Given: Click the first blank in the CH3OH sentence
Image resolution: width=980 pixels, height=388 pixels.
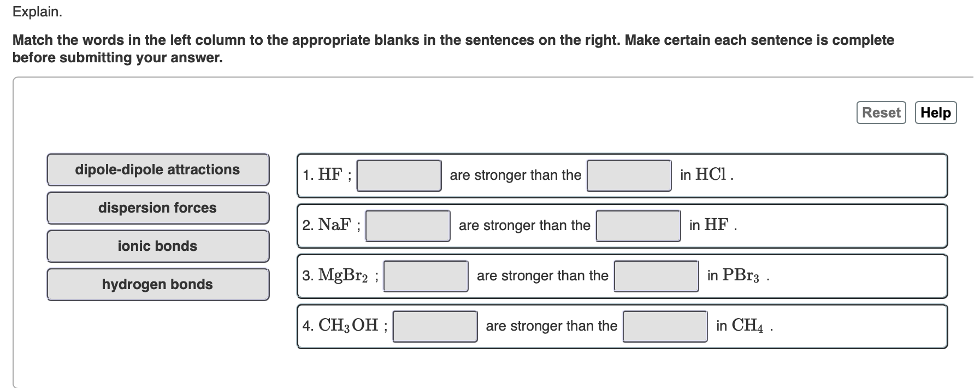Looking at the screenshot, I should pyautogui.click(x=434, y=326).
